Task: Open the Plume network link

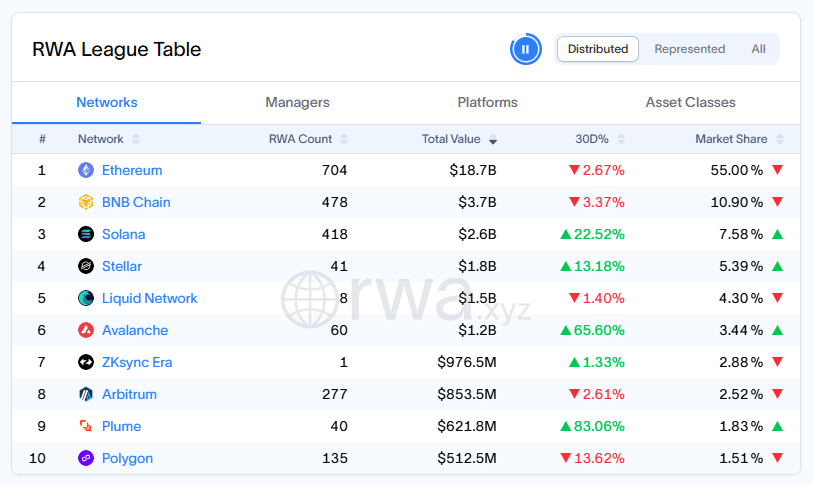Action: 121,426
